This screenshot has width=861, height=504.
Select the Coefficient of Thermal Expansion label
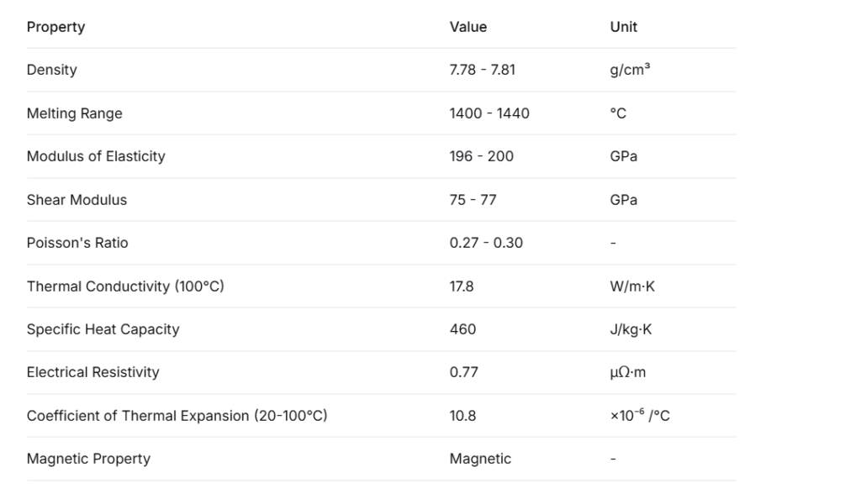coord(177,416)
